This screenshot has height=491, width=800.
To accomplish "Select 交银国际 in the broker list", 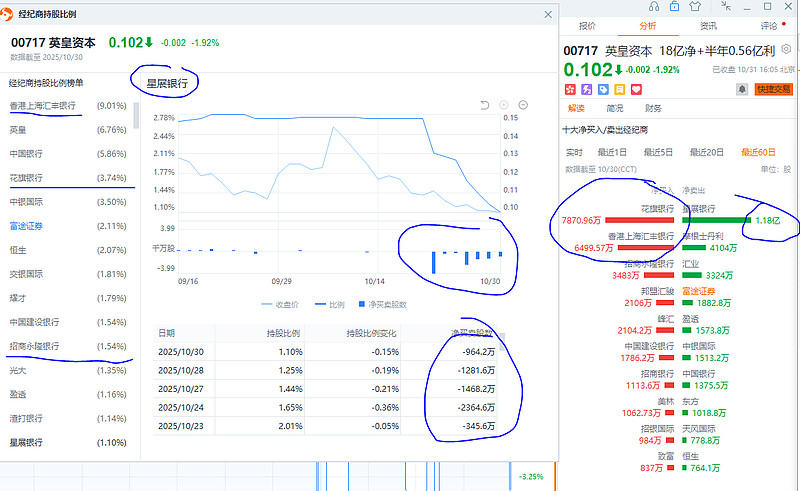I will [x=68, y=274].
